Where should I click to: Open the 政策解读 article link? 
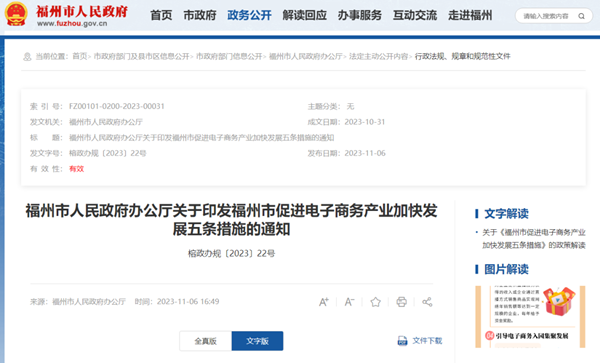point(533,239)
